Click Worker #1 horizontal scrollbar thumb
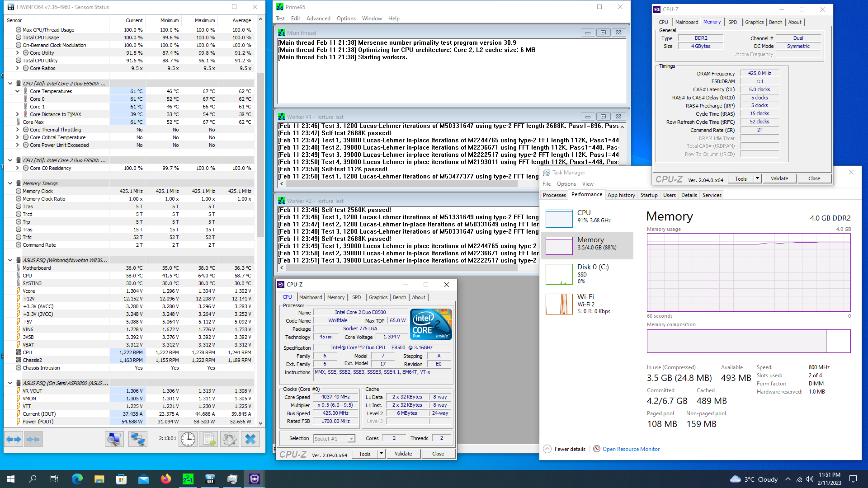 point(402,184)
